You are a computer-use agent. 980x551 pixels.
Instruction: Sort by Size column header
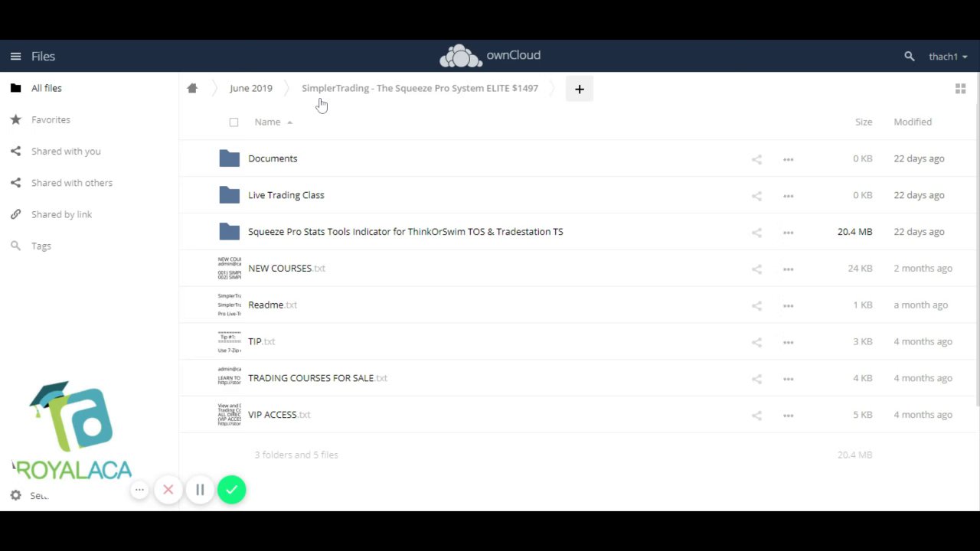pos(864,122)
